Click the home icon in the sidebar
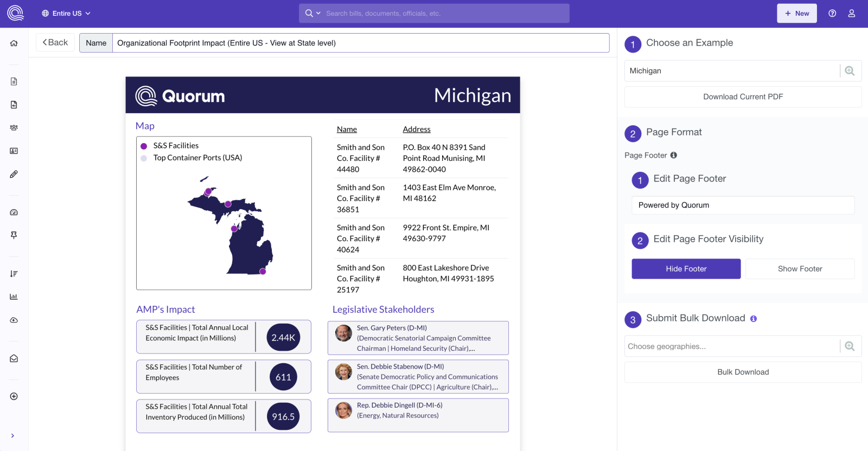Viewport: 868px width, 451px height. pyautogui.click(x=14, y=43)
